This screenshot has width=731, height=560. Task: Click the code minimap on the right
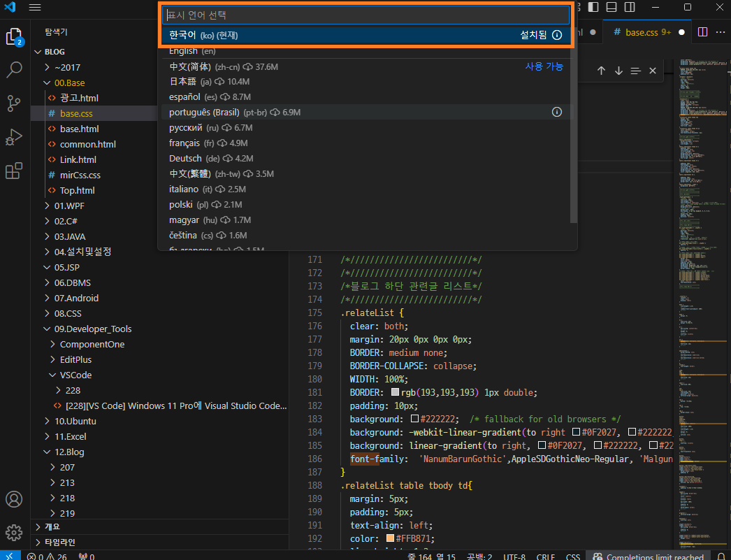click(703, 303)
